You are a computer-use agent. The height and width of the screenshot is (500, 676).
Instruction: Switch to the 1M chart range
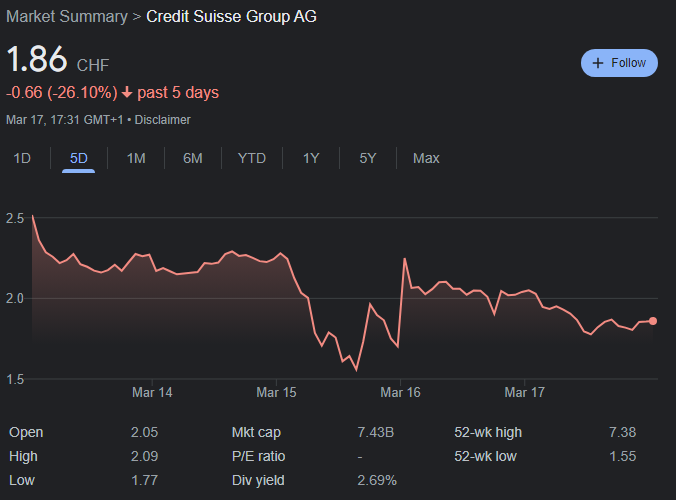pyautogui.click(x=136, y=158)
